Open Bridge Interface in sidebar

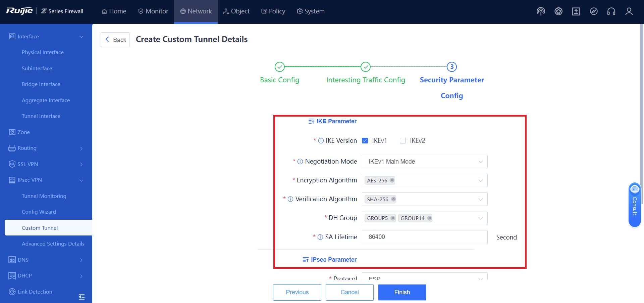(x=41, y=84)
